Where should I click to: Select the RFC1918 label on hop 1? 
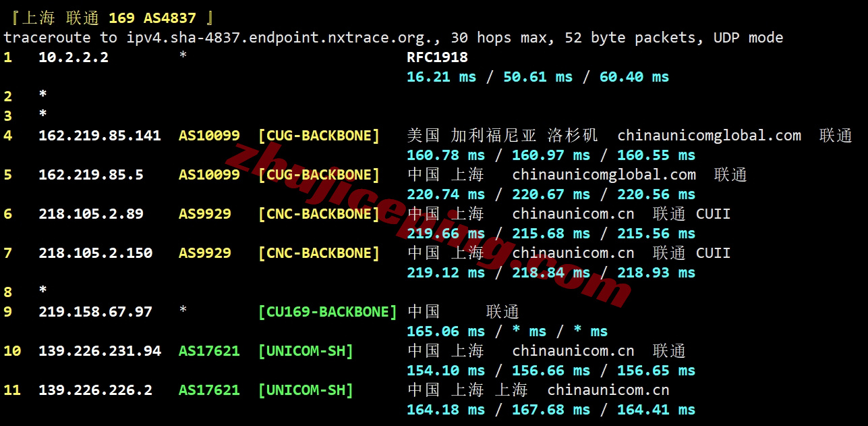436,57
